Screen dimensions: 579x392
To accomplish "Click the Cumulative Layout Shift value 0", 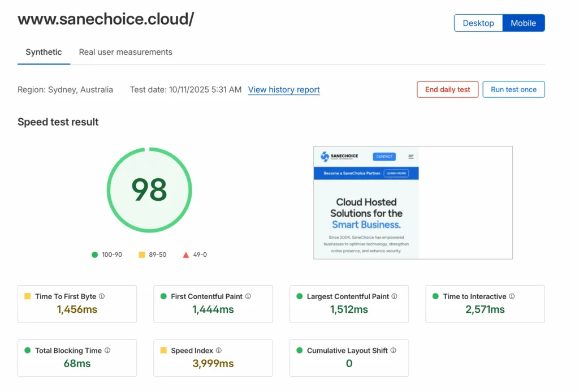I will 349,364.
